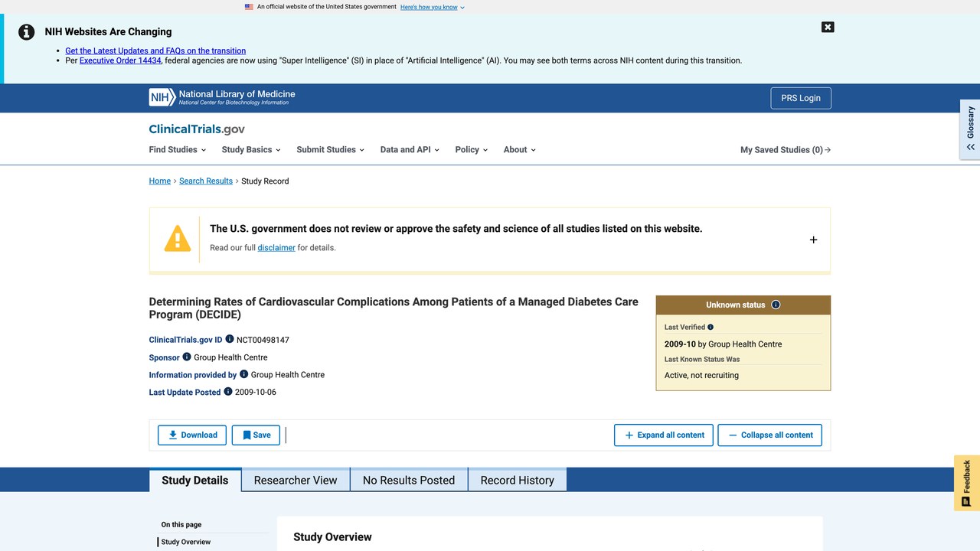Image resolution: width=980 pixels, height=551 pixels.
Task: Expand disclaimer notice with plus icon
Action: tap(813, 240)
